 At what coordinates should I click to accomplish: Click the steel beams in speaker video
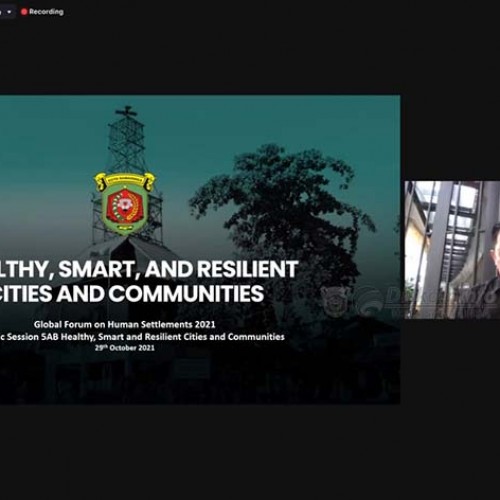coord(450,233)
